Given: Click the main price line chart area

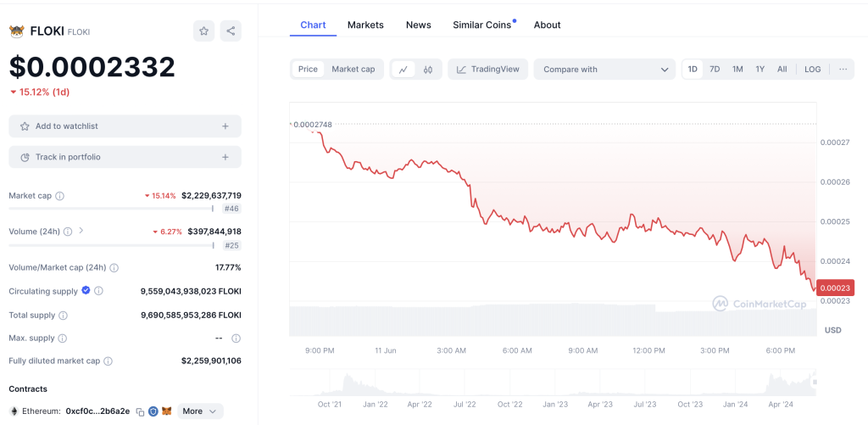Looking at the screenshot, I should (x=553, y=219).
